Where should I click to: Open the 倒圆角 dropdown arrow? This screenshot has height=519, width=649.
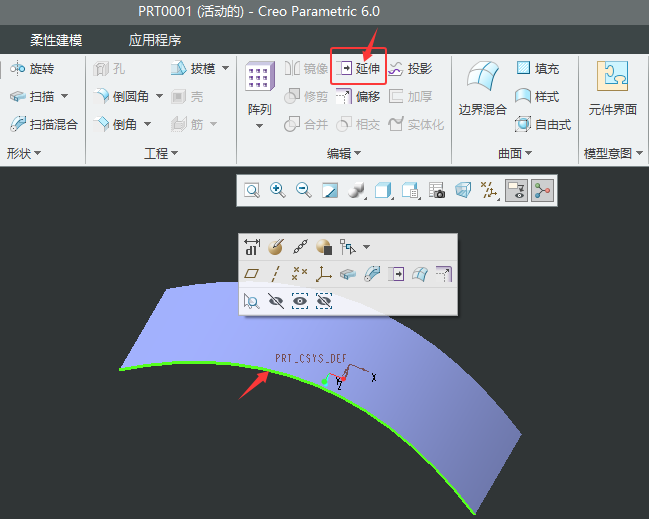pyautogui.click(x=159, y=96)
